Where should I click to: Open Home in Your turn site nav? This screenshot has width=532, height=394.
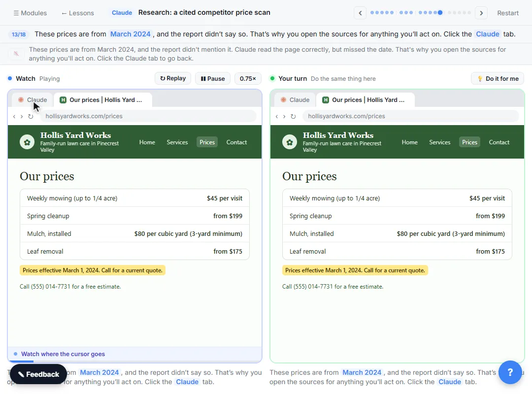[x=409, y=142]
